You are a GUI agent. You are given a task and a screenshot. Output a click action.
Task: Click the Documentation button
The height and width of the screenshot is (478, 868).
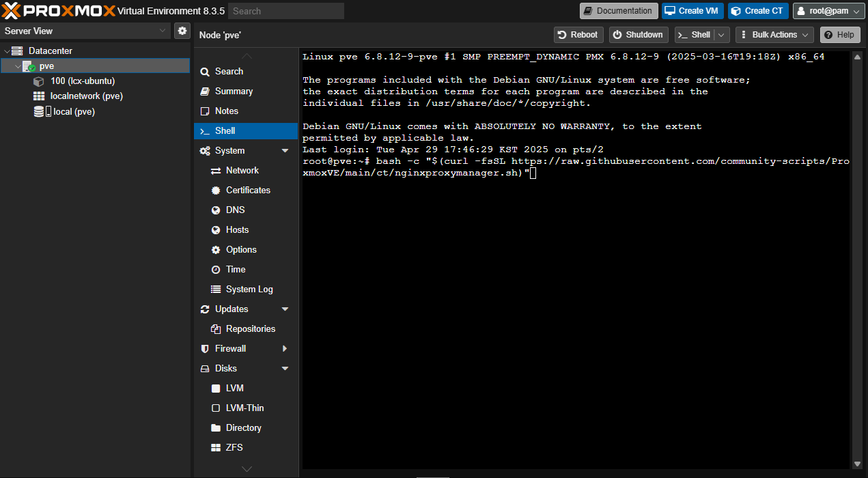[619, 11]
